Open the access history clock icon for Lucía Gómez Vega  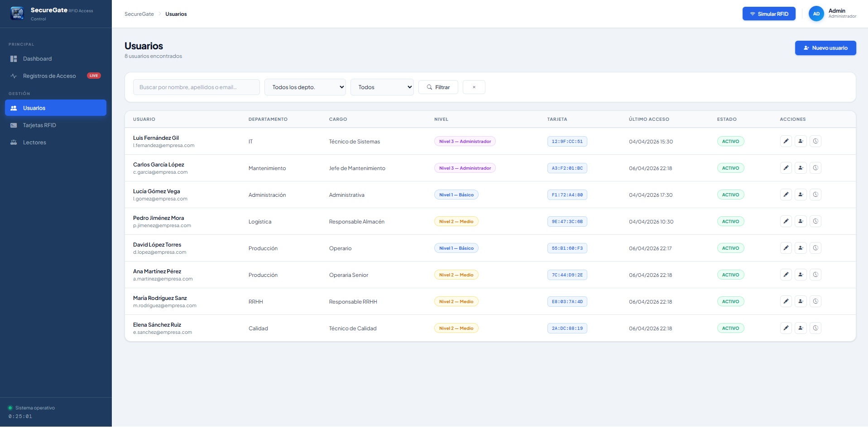(815, 195)
